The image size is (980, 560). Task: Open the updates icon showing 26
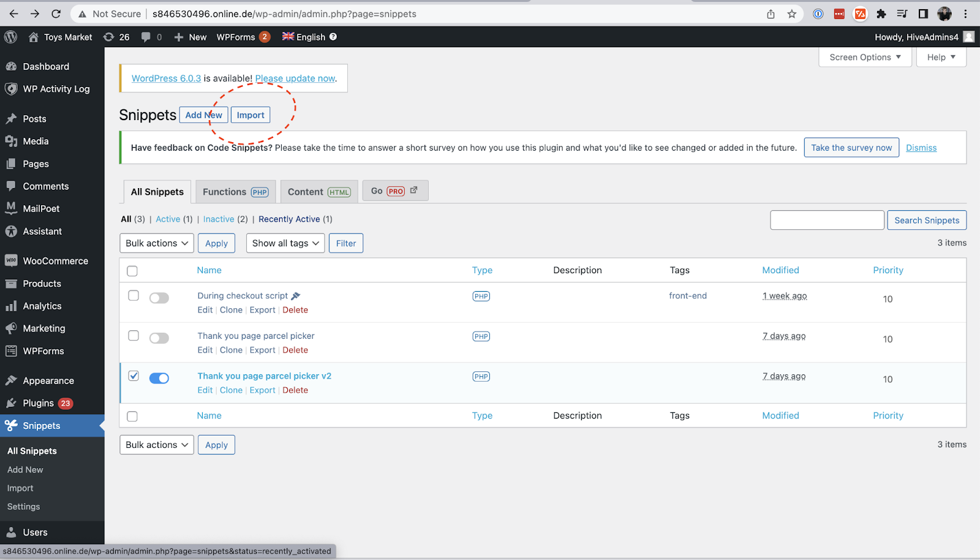116,37
